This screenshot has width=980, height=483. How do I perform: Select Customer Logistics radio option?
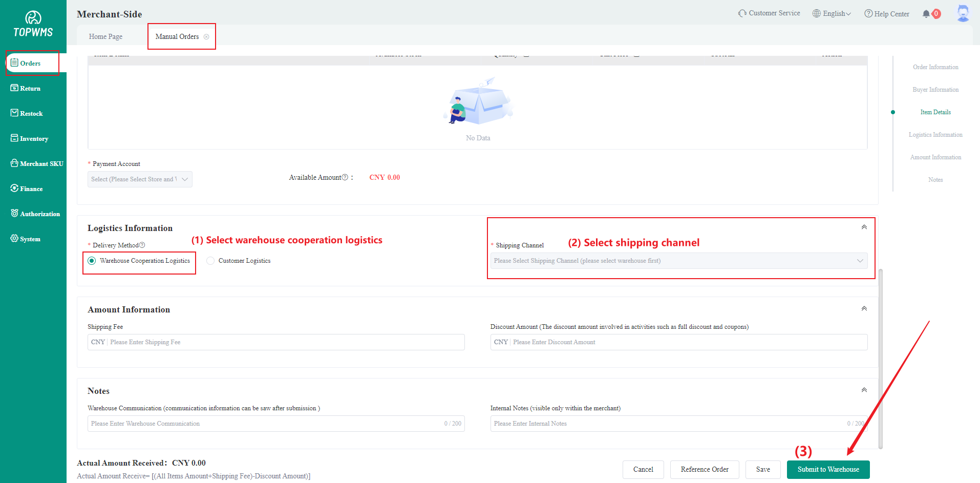pyautogui.click(x=210, y=261)
